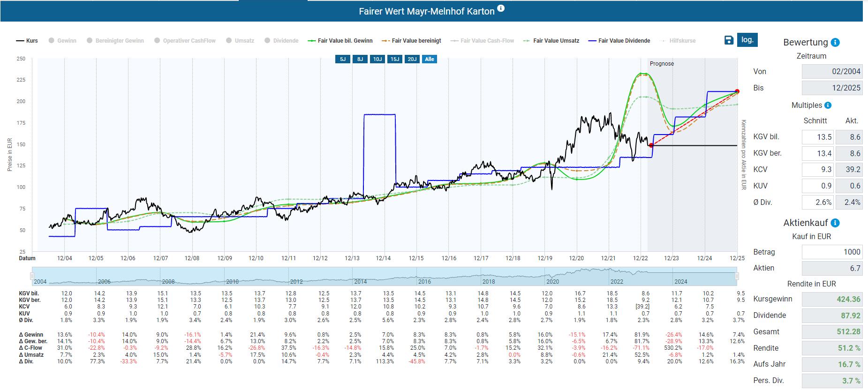Click the Aktienkauf info icon
The height and width of the screenshot is (391, 868).
835,223
